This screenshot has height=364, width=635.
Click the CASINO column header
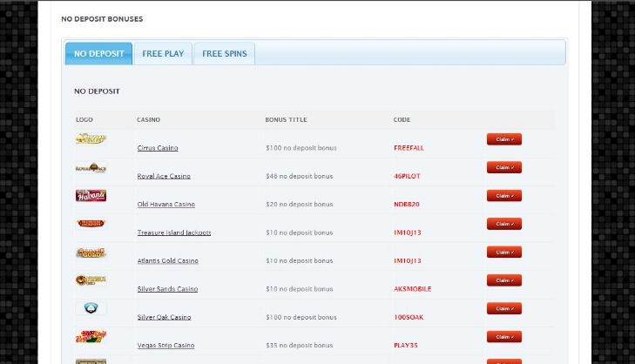point(148,120)
